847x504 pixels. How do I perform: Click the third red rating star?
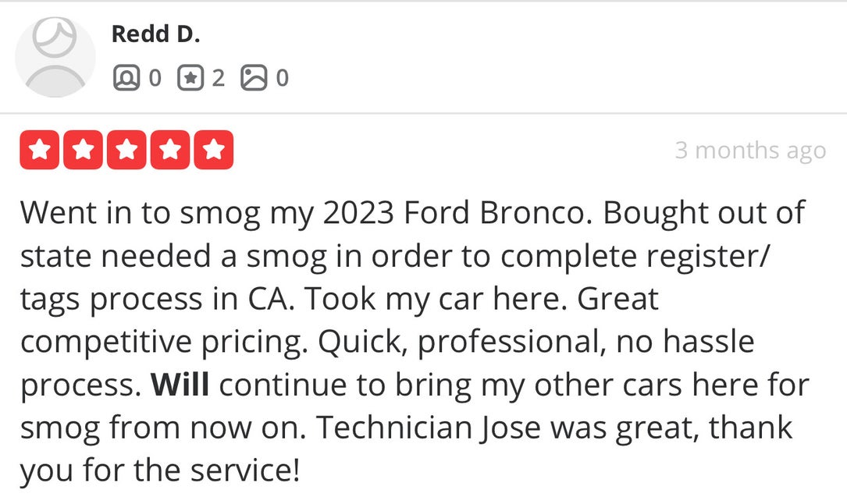click(x=126, y=150)
